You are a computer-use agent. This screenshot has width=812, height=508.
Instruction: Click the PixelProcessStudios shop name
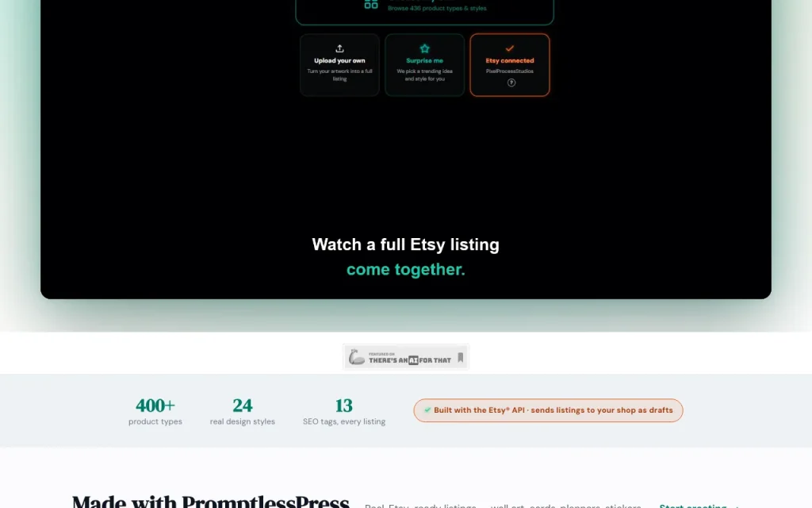tap(510, 71)
